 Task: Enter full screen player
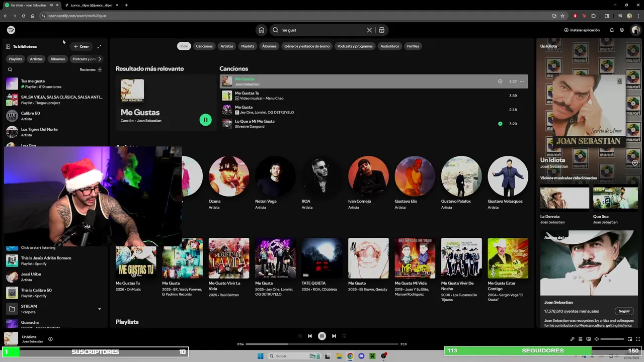click(638, 339)
